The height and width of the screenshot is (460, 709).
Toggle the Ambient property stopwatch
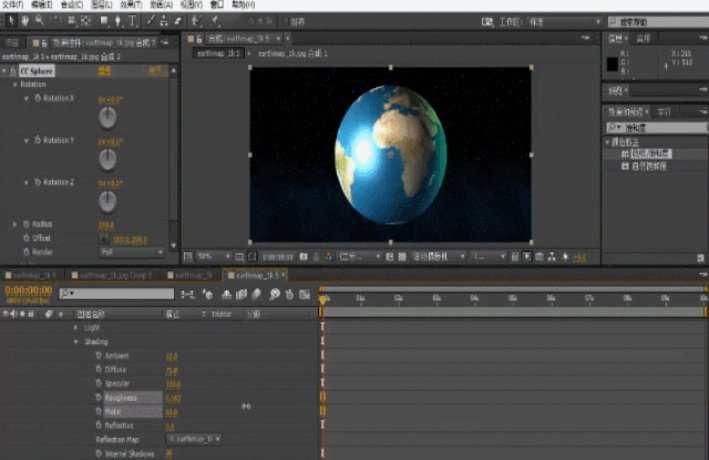98,355
